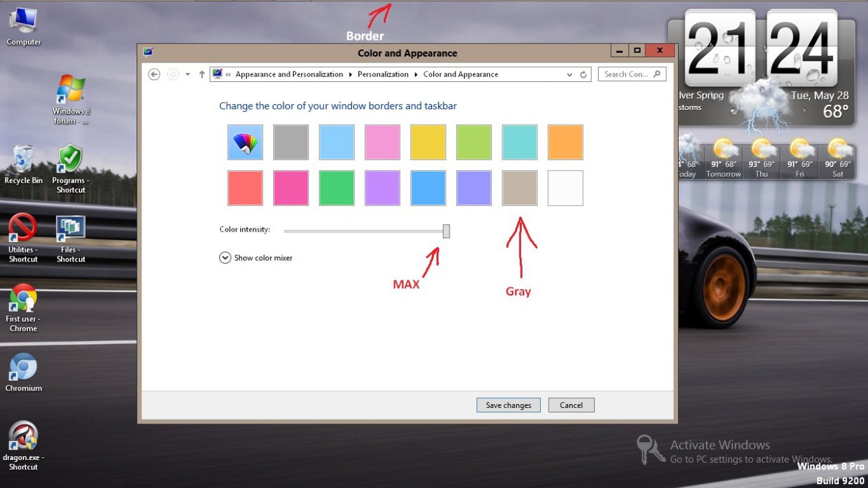Open address bar history dropdown

coord(570,74)
